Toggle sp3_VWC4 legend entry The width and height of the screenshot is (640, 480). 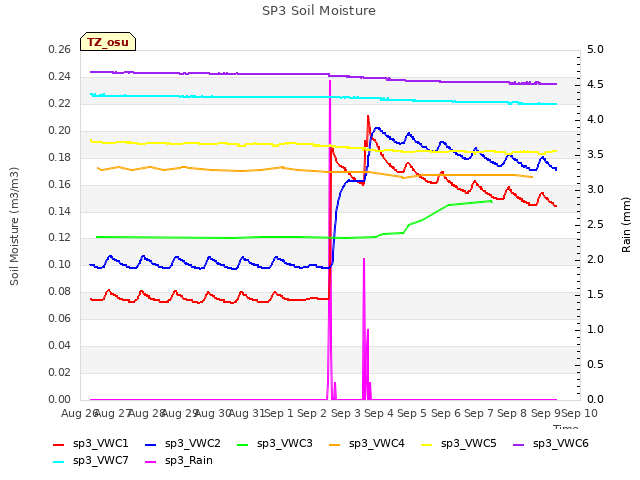(x=367, y=444)
